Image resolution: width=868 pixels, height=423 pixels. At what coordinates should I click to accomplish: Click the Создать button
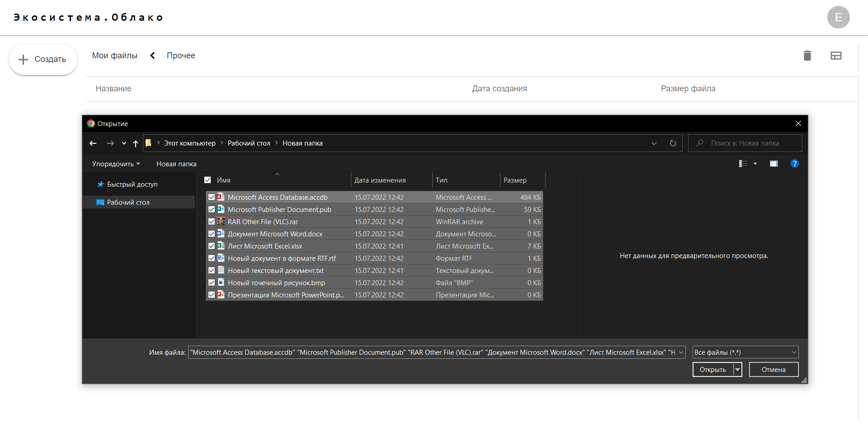[43, 59]
